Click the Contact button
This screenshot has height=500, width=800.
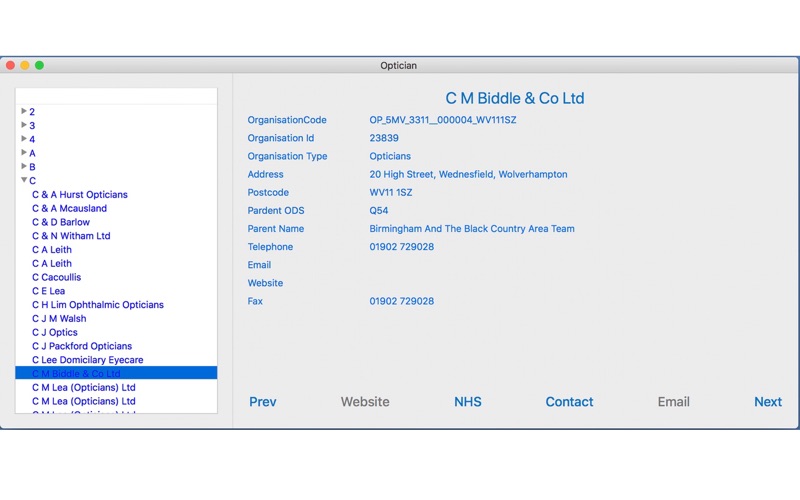(x=569, y=402)
